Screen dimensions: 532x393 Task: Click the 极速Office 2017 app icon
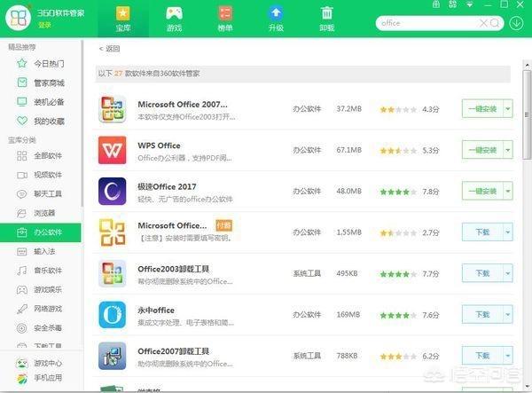click(x=113, y=191)
